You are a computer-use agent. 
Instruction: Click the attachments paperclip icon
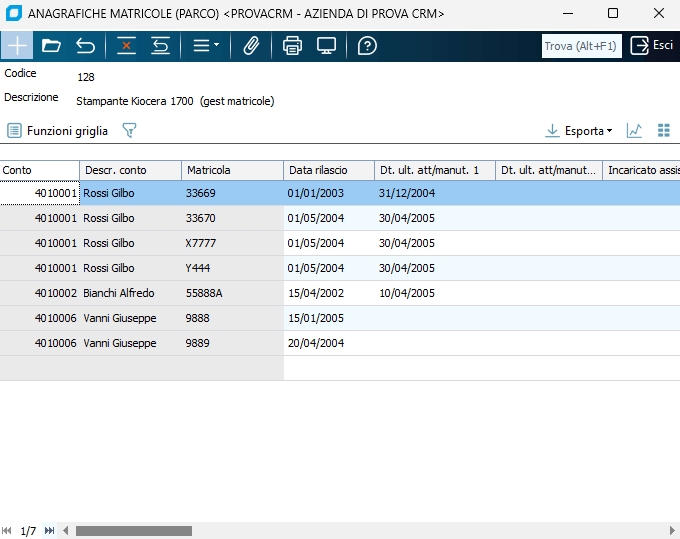[252, 46]
